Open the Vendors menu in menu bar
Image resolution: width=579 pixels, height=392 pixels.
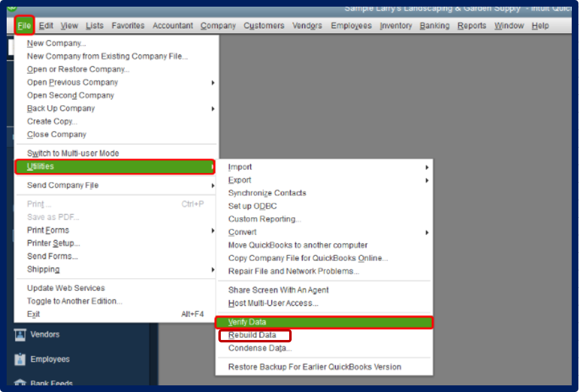pyautogui.click(x=307, y=26)
